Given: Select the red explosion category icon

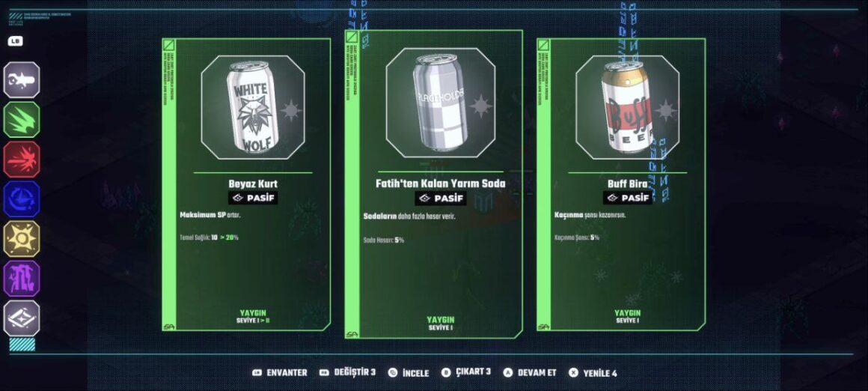Looking at the screenshot, I should tap(22, 160).
